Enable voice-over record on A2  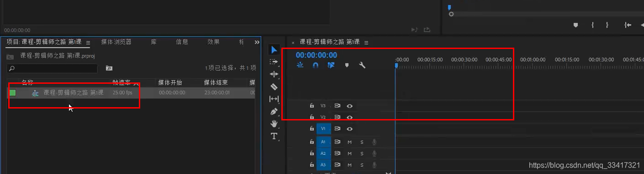(x=374, y=153)
